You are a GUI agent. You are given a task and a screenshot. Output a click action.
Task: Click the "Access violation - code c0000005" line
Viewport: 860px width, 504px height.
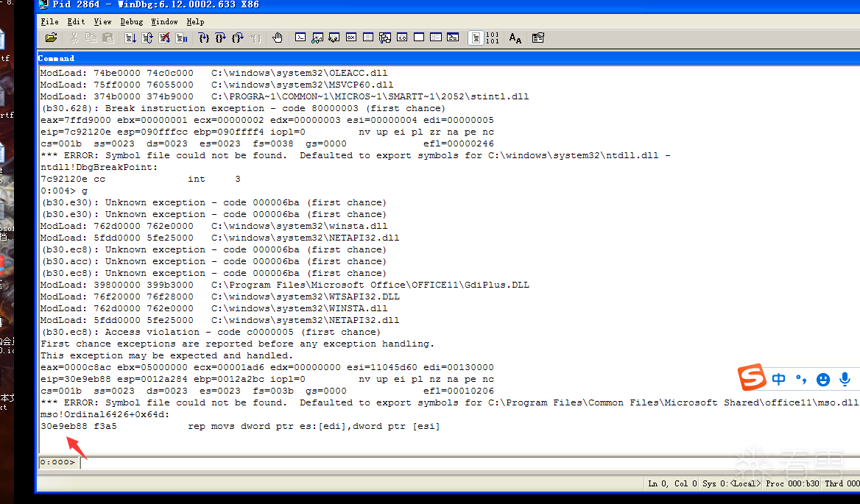(211, 332)
